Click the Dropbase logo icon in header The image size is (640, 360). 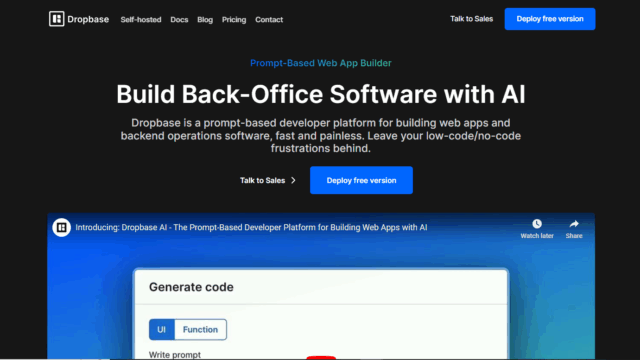tap(56, 19)
